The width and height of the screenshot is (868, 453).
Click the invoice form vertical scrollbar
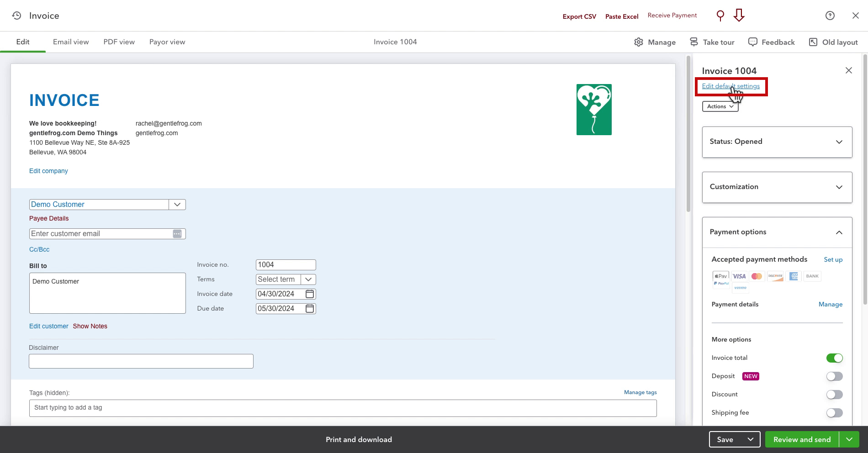(x=688, y=134)
